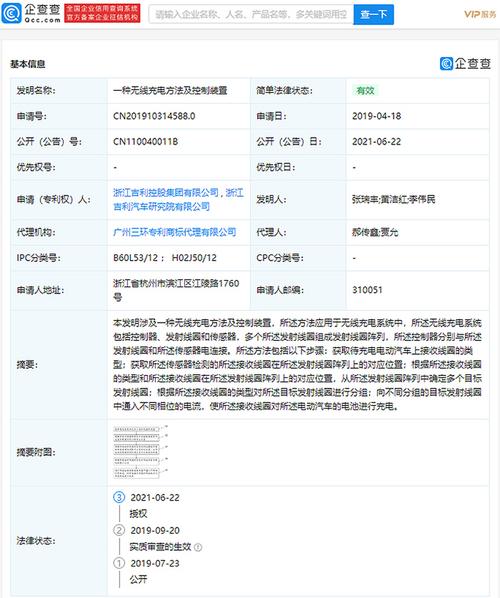The width and height of the screenshot is (500, 598).
Task: Click the 授权 legal status entry
Action: (x=138, y=514)
